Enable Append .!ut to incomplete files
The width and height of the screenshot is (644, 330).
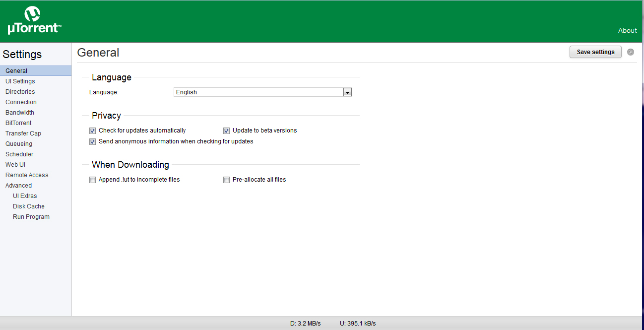92,180
